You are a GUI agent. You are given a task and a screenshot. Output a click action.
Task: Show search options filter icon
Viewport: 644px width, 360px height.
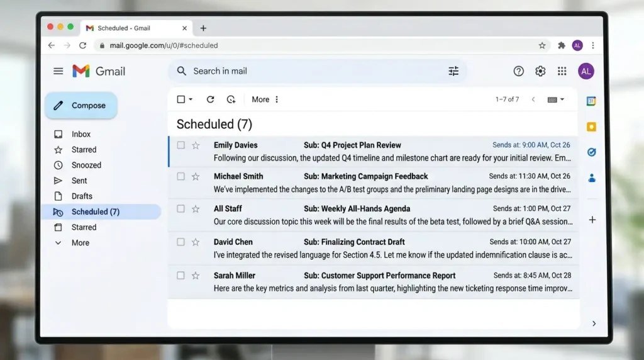pyautogui.click(x=453, y=71)
